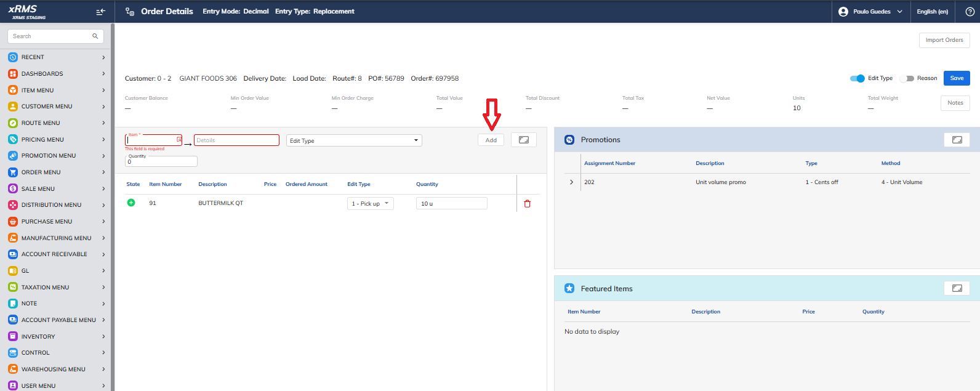
Task: Expand the INVENTORY menu chevron
Action: (103, 337)
